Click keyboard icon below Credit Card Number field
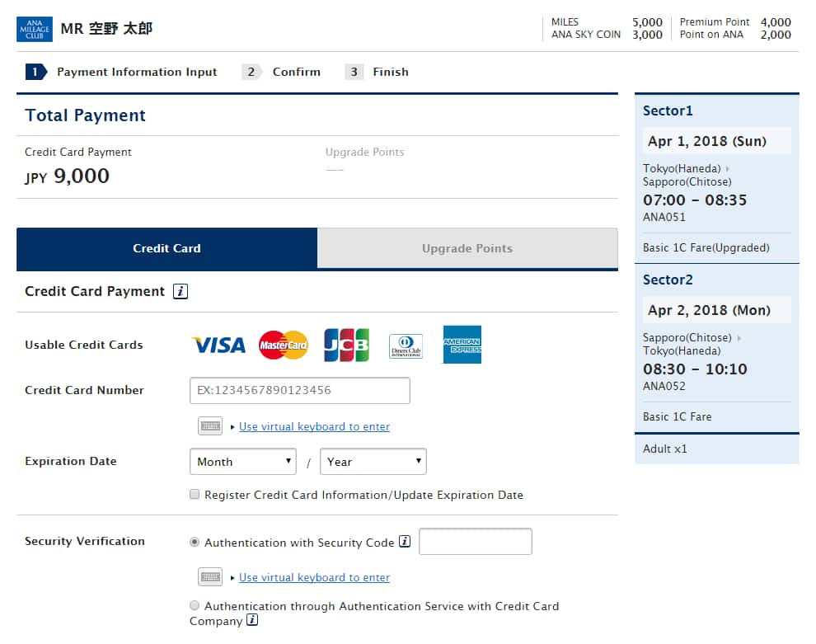The height and width of the screenshot is (644, 816). tap(210, 426)
